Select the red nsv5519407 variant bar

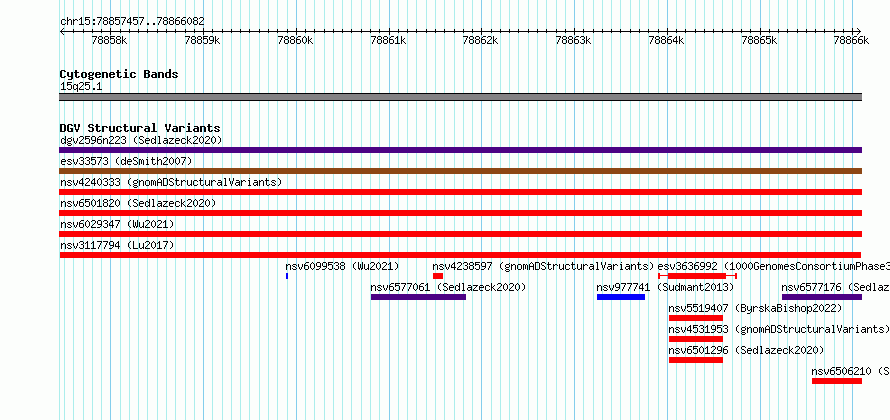point(696,318)
